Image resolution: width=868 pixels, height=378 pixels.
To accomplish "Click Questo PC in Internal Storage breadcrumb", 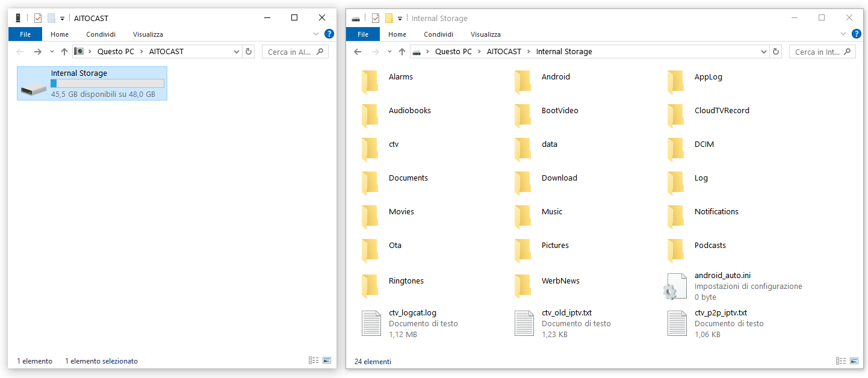I will [453, 52].
